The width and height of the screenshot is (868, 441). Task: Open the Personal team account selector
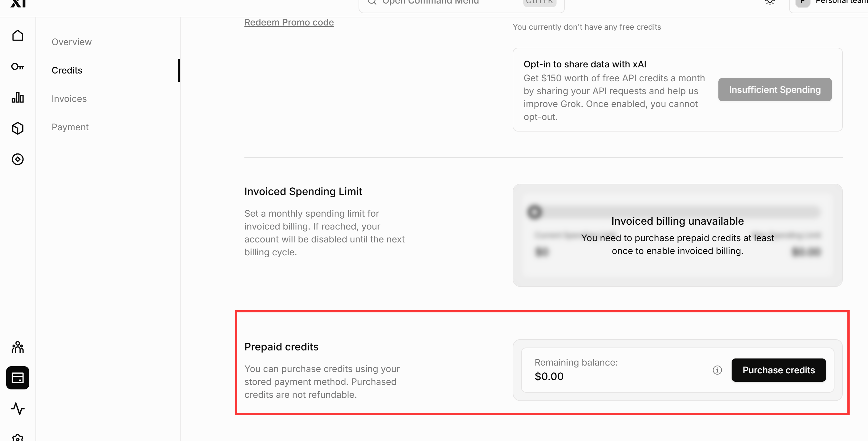point(829,3)
